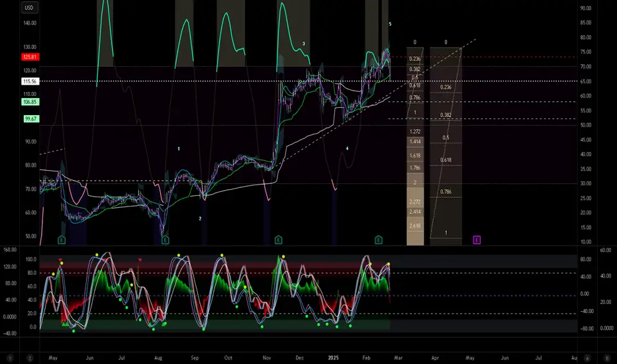Viewport: 617px width, 364px height.
Task: Select Elliott wave label 3 on chart
Action: pyautogui.click(x=303, y=44)
